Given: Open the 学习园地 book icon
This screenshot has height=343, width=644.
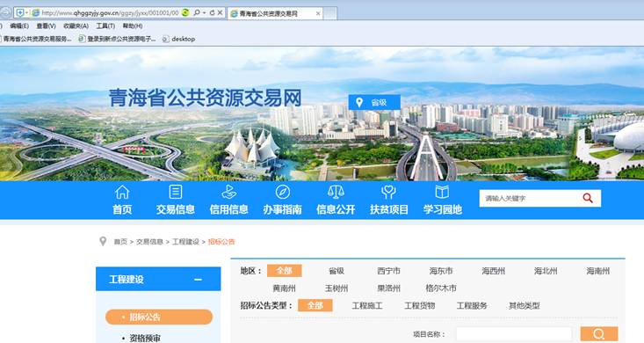Looking at the screenshot, I should (x=442, y=192).
